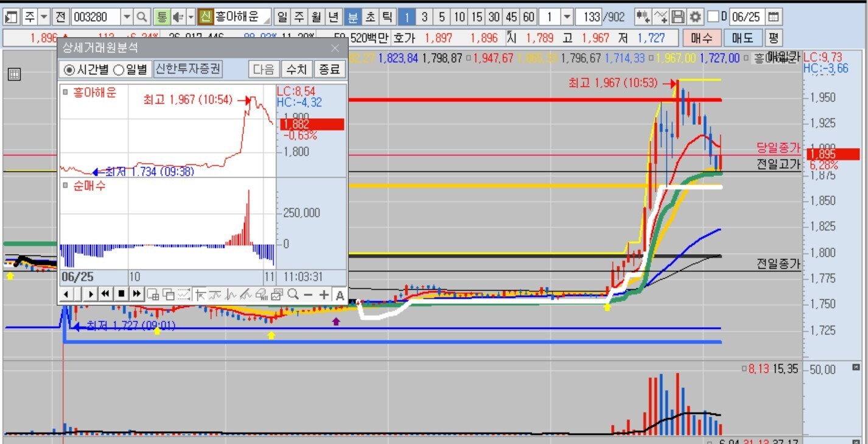Screen dimensions: 868x444
Task: Open chart settings gear icon
Action: (695, 16)
